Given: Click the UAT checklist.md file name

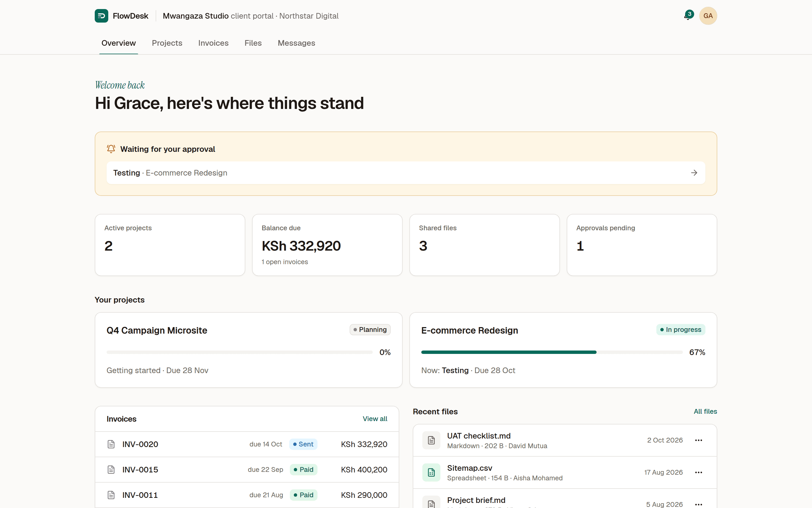Looking at the screenshot, I should tap(479, 436).
